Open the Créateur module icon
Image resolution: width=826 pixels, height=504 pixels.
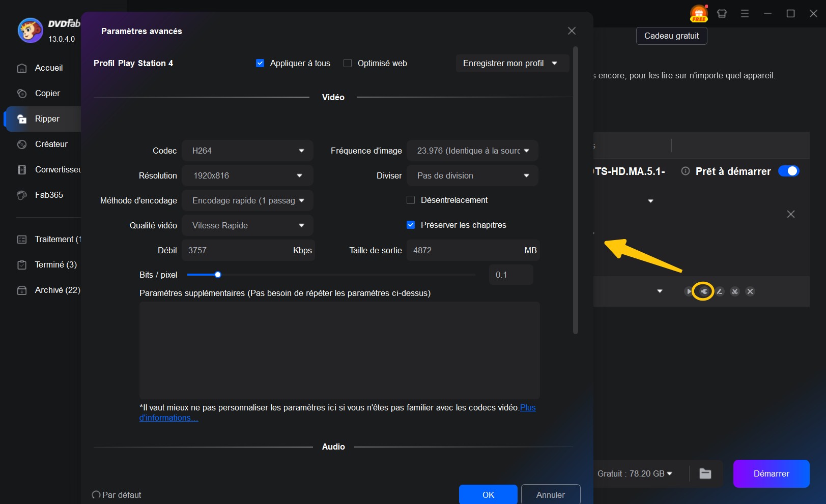[22, 144]
